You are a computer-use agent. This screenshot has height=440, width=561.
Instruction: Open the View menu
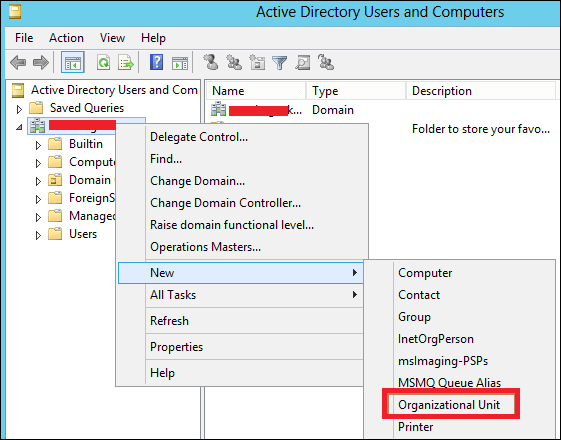point(112,38)
